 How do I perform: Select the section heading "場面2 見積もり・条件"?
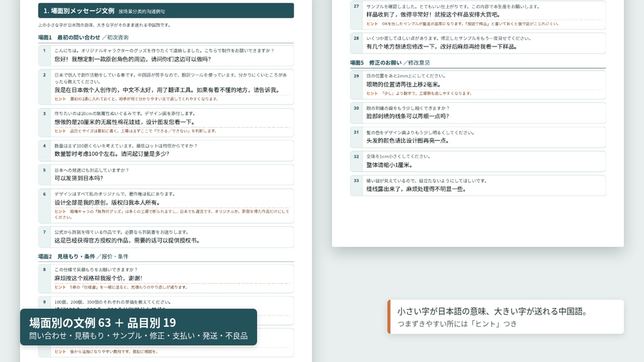click(x=67, y=256)
